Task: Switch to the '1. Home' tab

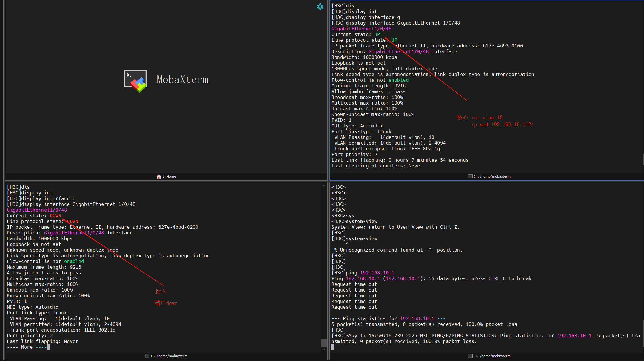Action: point(169,177)
